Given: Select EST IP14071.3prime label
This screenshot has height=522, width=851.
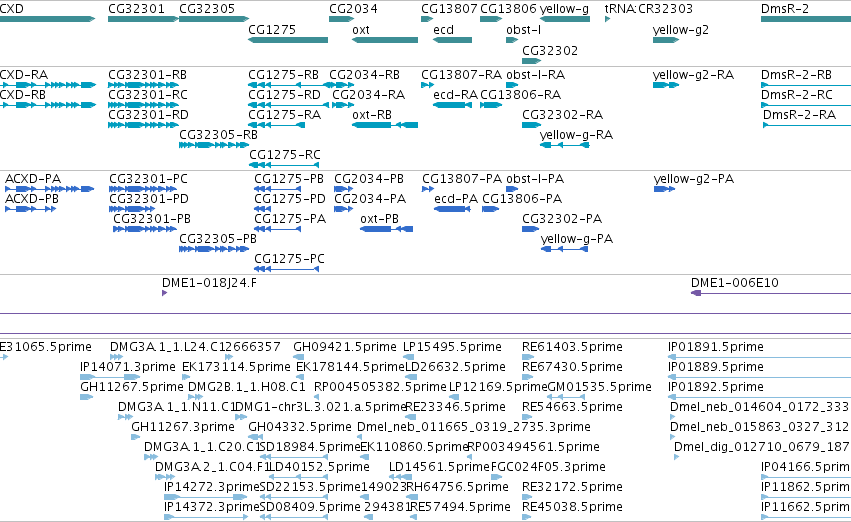Looking at the screenshot, I should (x=128, y=367).
